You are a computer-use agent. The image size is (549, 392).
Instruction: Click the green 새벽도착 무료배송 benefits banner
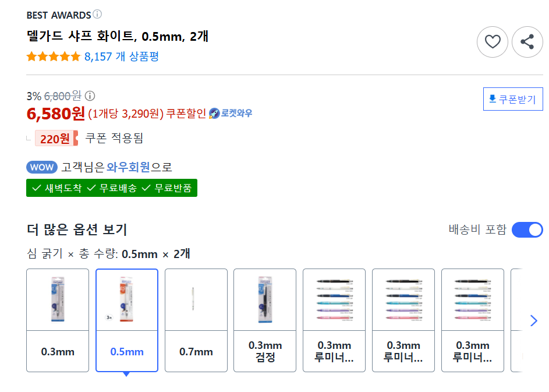[x=112, y=188]
